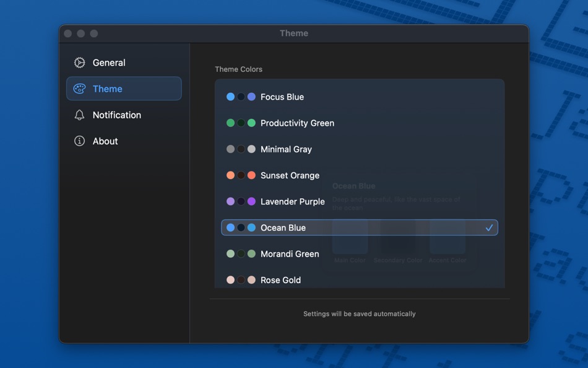
Task: Click the General gear icon in sidebar
Action: (x=79, y=63)
